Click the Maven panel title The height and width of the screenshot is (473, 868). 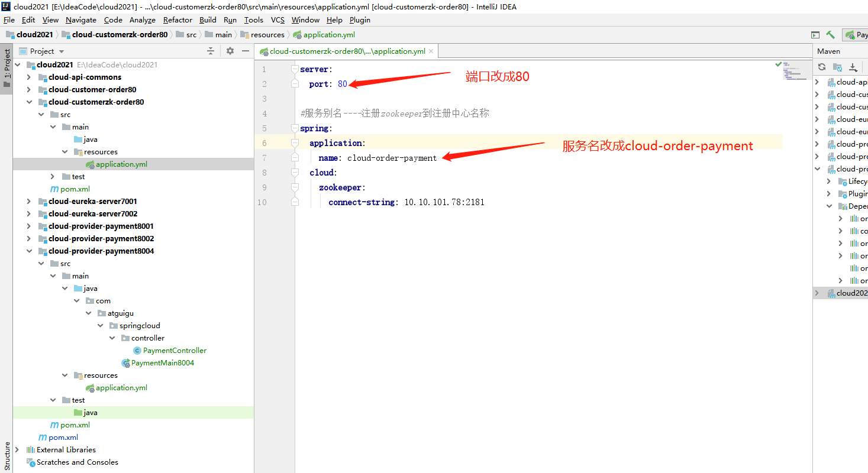click(828, 51)
